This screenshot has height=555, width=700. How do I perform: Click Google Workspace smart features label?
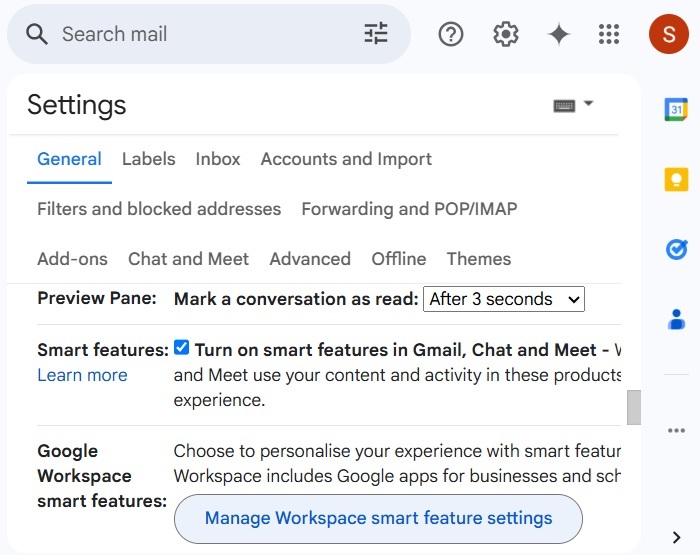pyautogui.click(x=102, y=476)
